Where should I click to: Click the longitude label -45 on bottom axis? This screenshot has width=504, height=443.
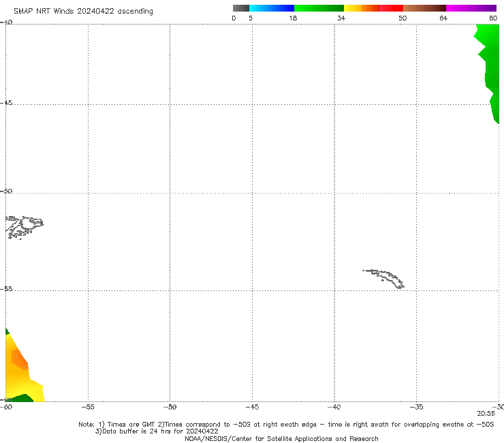click(x=252, y=407)
